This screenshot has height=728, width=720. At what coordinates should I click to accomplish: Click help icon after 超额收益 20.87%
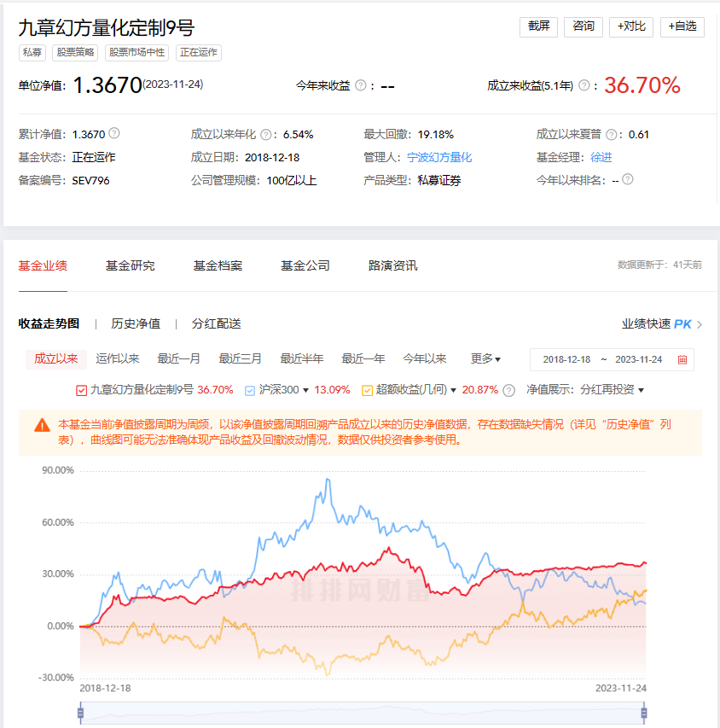pos(508,391)
